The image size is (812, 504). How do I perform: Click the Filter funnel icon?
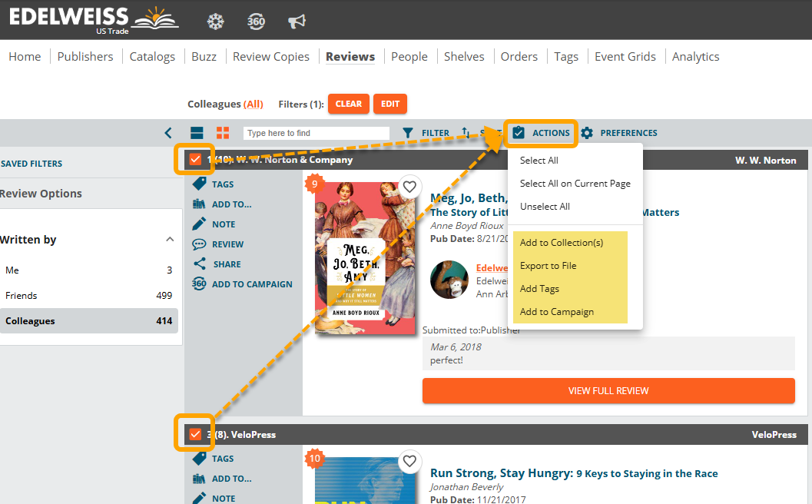(408, 133)
